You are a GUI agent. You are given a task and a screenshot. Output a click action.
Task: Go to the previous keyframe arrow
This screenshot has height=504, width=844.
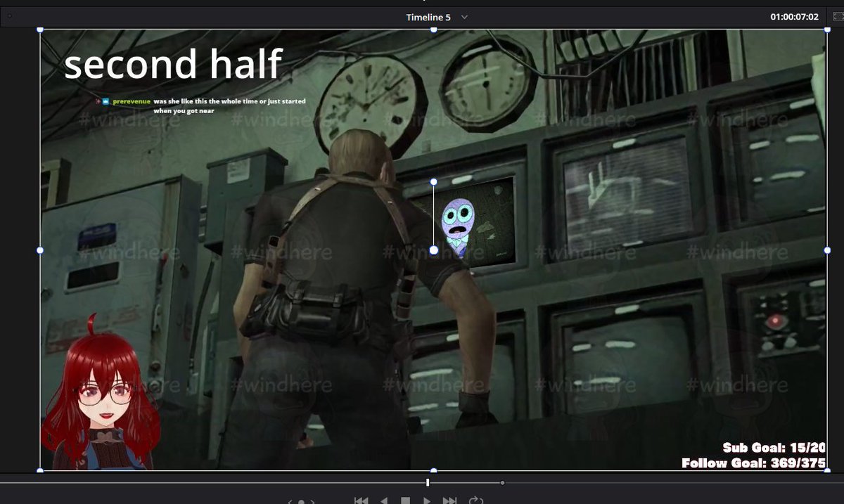tap(290, 502)
